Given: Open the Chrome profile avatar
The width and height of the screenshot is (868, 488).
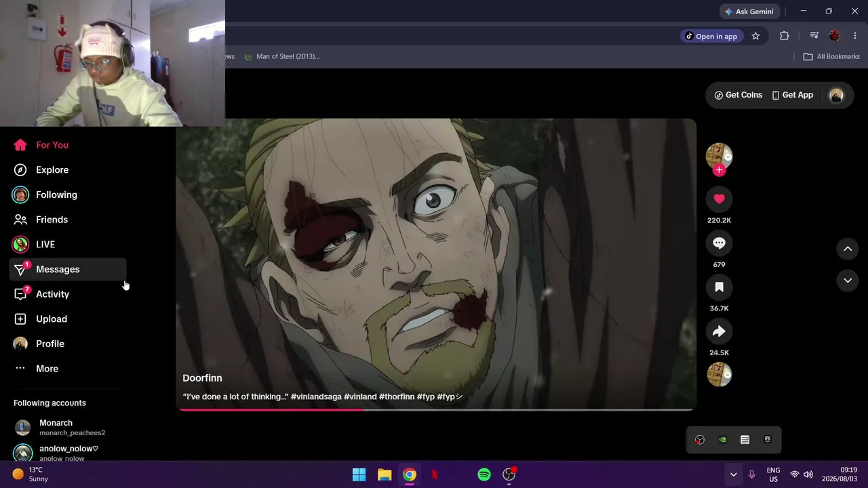Looking at the screenshot, I should [x=835, y=37].
